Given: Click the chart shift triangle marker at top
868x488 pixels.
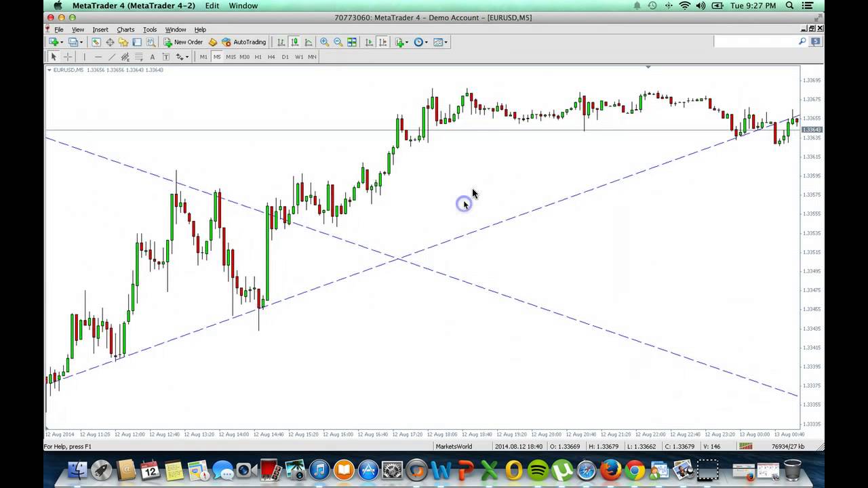Looking at the screenshot, I should [x=648, y=67].
